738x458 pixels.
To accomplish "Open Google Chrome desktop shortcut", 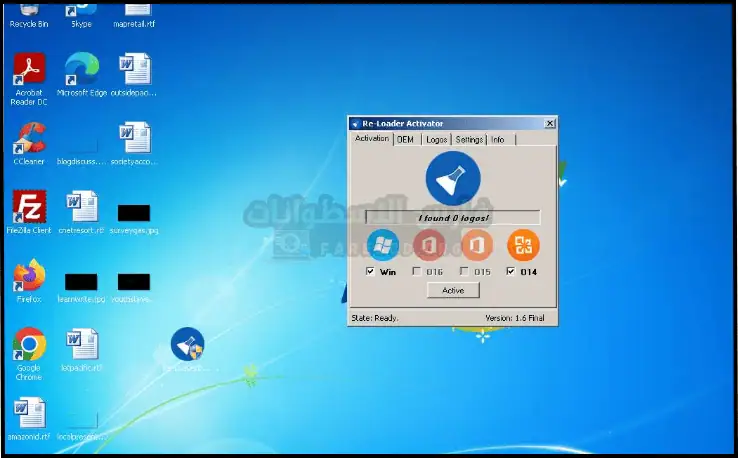I will [29, 345].
